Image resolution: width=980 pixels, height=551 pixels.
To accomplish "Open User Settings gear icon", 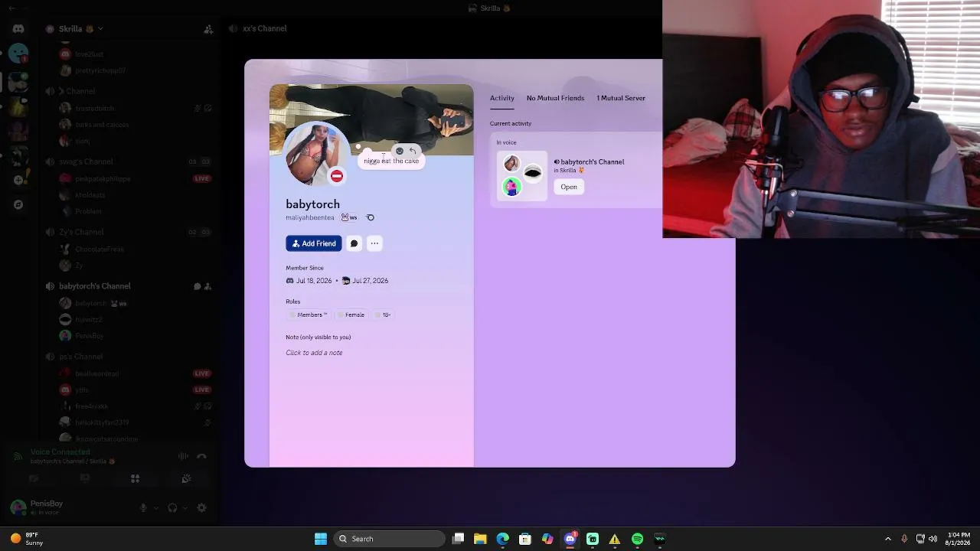I will (202, 507).
